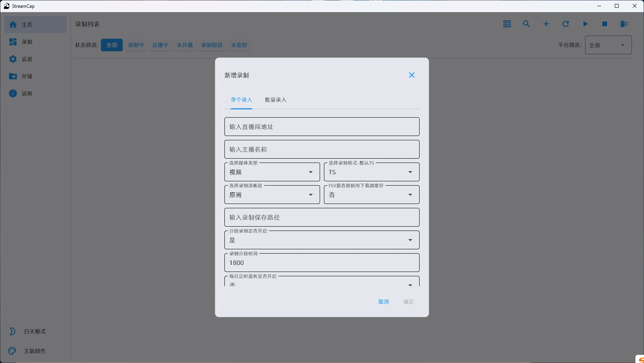Switch to the 批量录入 tab
The height and width of the screenshot is (363, 644).
tap(276, 100)
